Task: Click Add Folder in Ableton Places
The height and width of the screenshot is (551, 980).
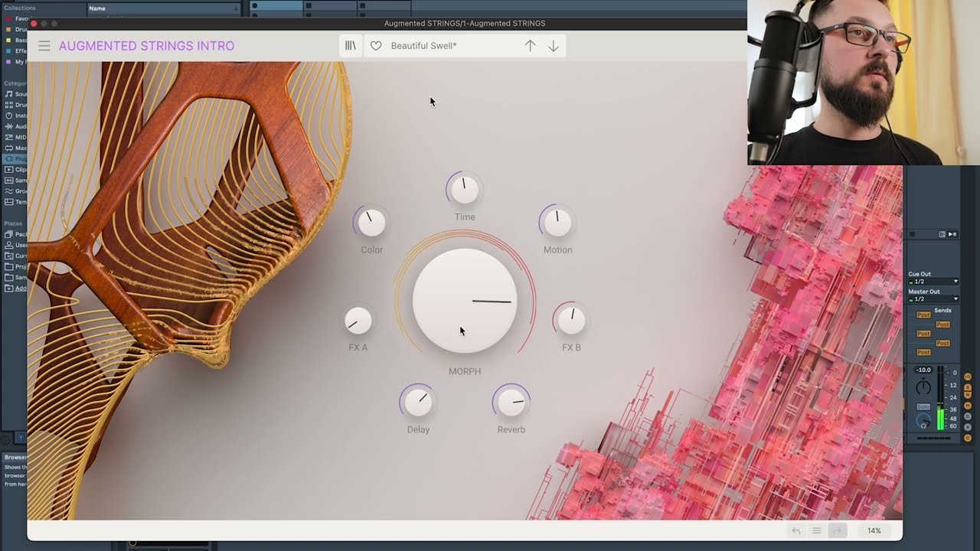Action: click(x=15, y=289)
